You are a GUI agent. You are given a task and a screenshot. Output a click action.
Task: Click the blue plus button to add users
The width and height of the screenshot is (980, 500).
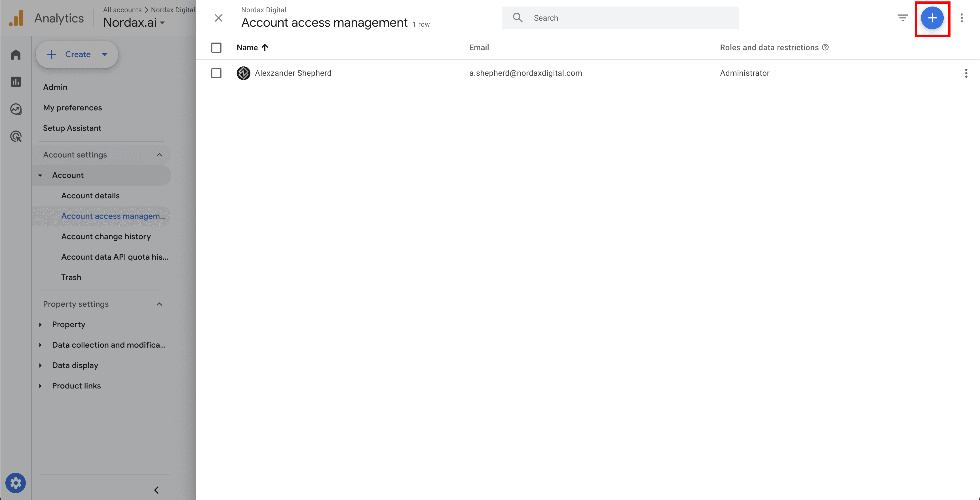tap(932, 18)
